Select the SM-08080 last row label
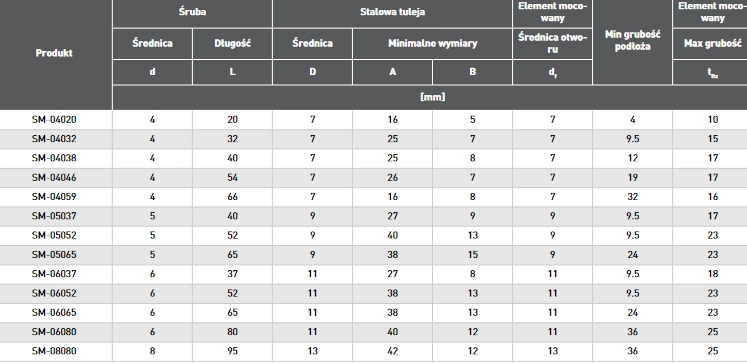The width and height of the screenshot is (747, 363). point(54,351)
